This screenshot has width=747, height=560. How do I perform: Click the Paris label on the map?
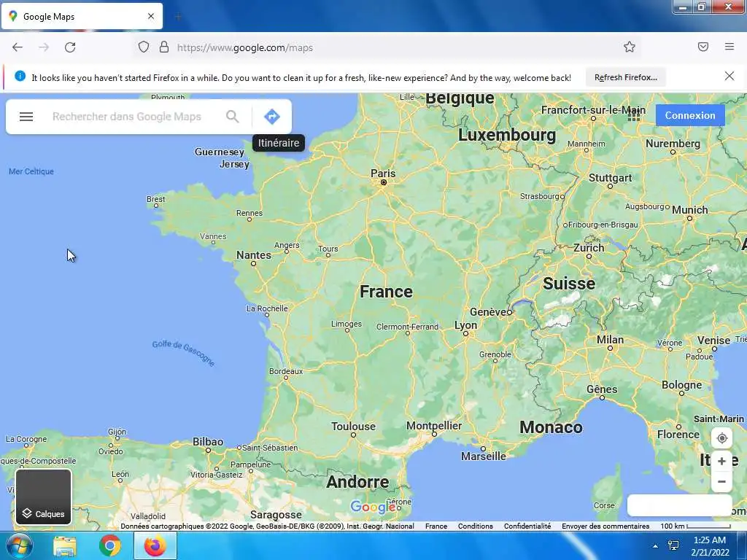[x=383, y=174]
